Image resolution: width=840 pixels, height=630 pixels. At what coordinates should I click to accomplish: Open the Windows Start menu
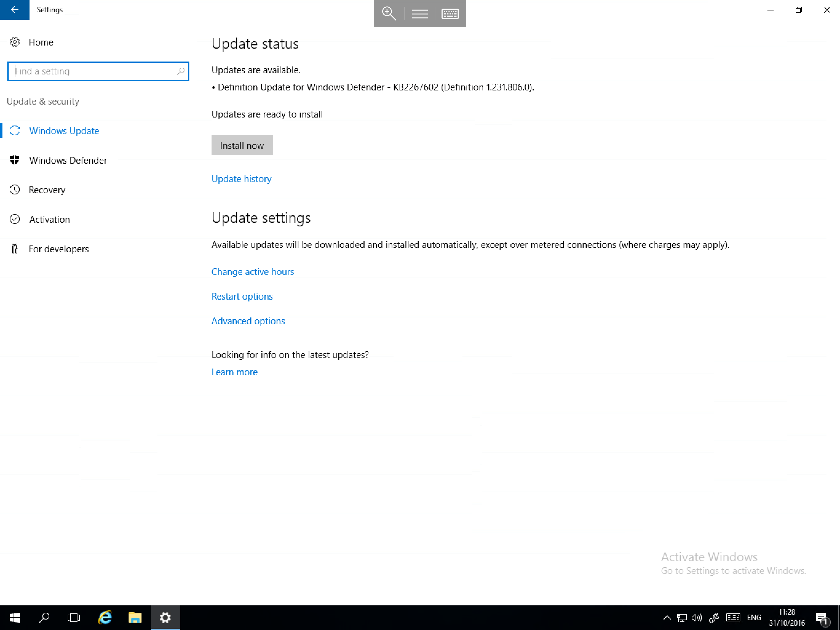[14, 617]
